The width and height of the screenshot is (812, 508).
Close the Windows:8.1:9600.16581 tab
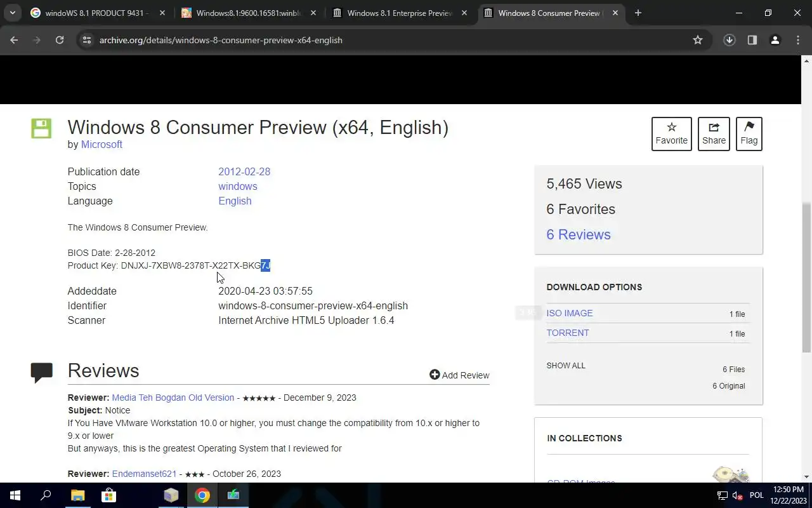tap(313, 13)
